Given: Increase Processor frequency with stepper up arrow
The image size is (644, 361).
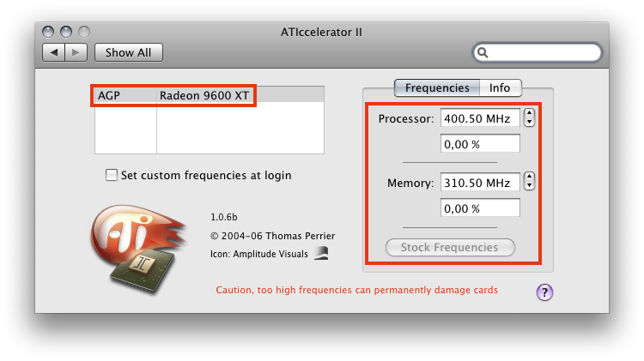Looking at the screenshot, I should point(530,114).
